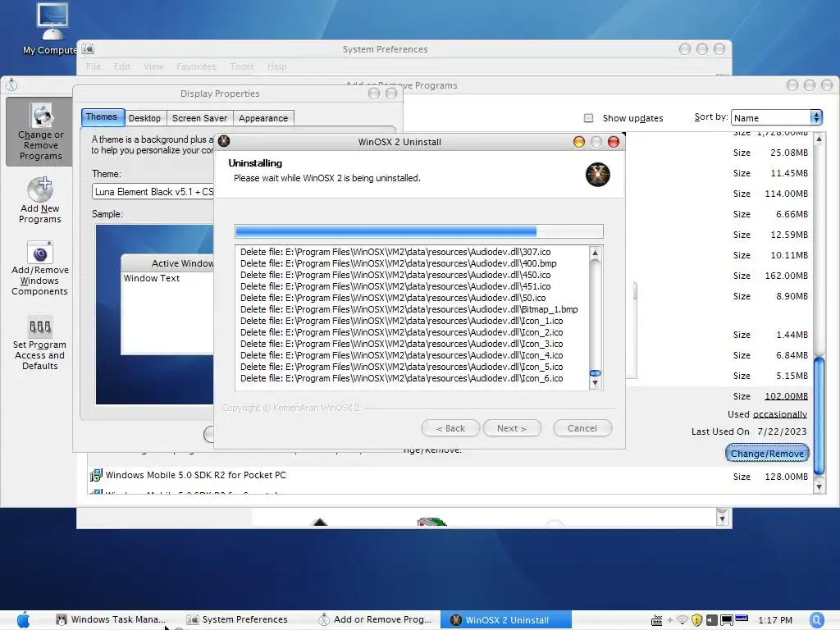Switch to Windows Task Manager taskbar button

(x=111, y=619)
